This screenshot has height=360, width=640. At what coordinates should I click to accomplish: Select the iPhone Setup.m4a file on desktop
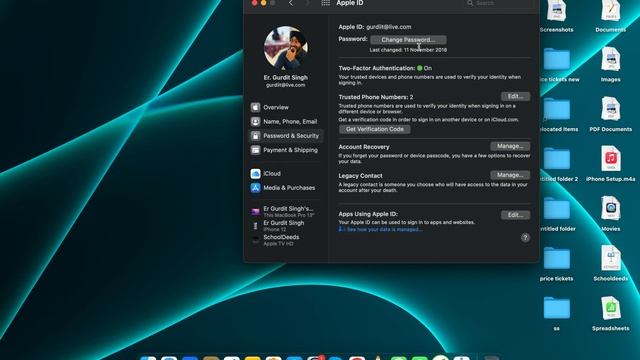coord(611,164)
